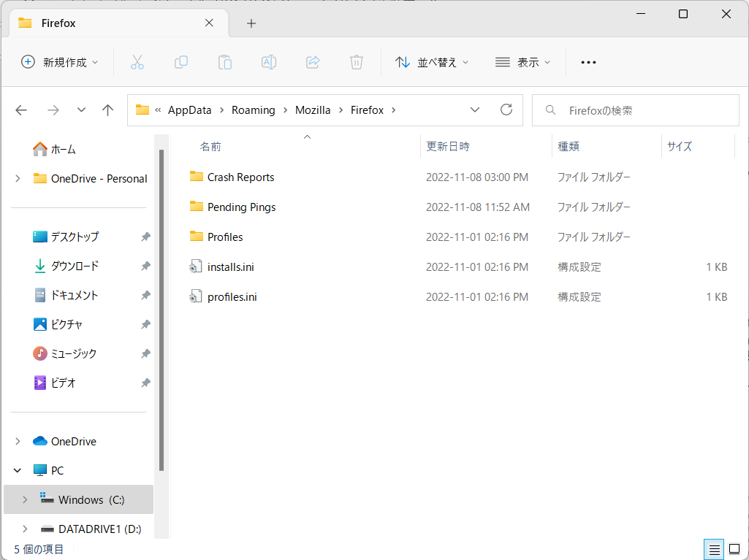Select the installs.ini file name
The height and width of the screenshot is (560, 749).
pos(231,267)
